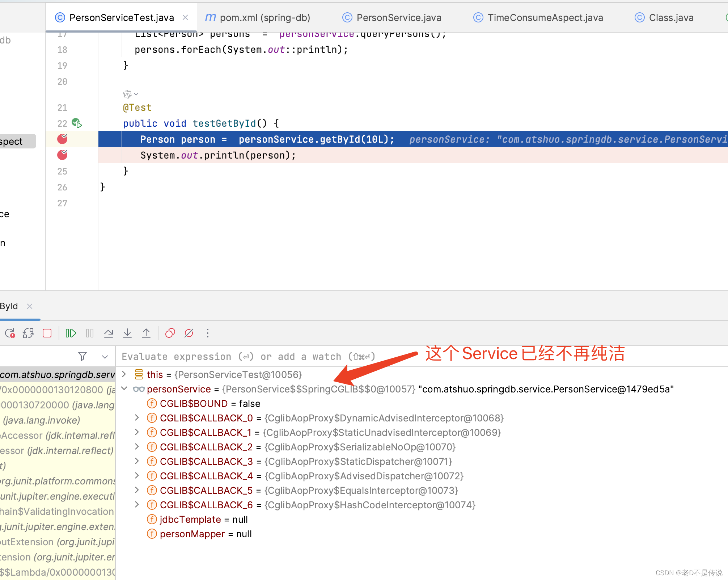Select the org.junit.platform.commons stack frame
The width and height of the screenshot is (728, 580).
pos(58,481)
